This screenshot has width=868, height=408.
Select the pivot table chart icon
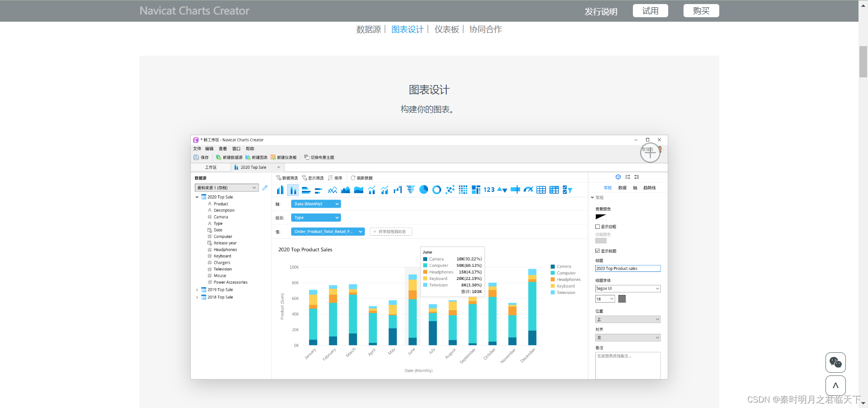[554, 190]
